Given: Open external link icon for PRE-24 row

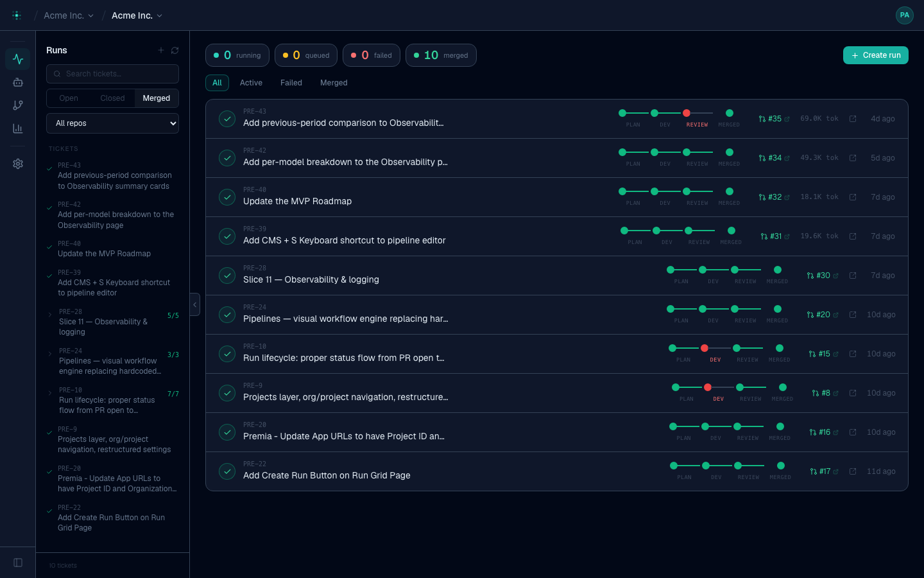Looking at the screenshot, I should point(853,315).
